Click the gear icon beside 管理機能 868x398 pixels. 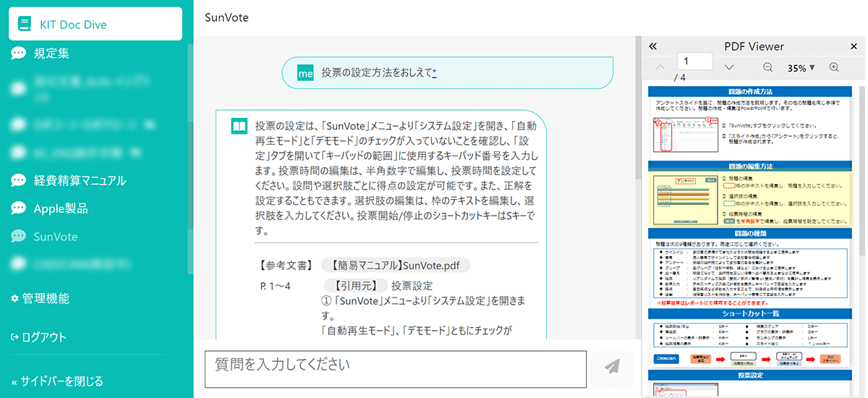pos(15,298)
